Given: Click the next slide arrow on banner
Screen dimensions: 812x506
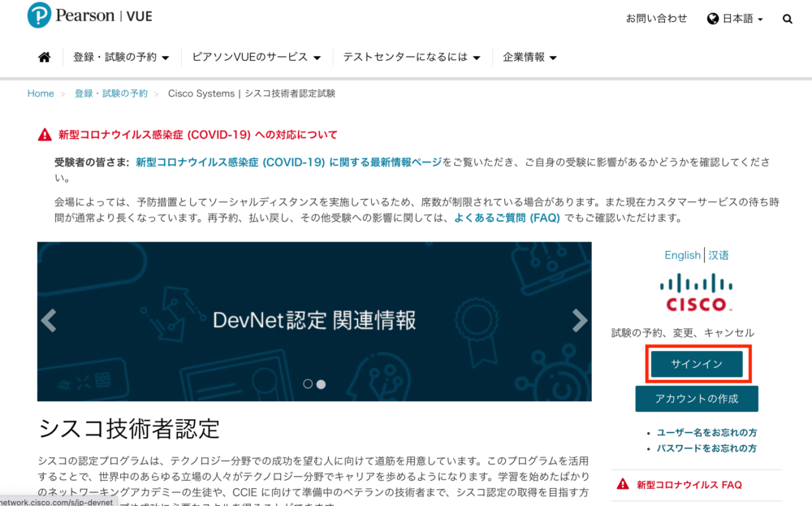Looking at the screenshot, I should 580,321.
